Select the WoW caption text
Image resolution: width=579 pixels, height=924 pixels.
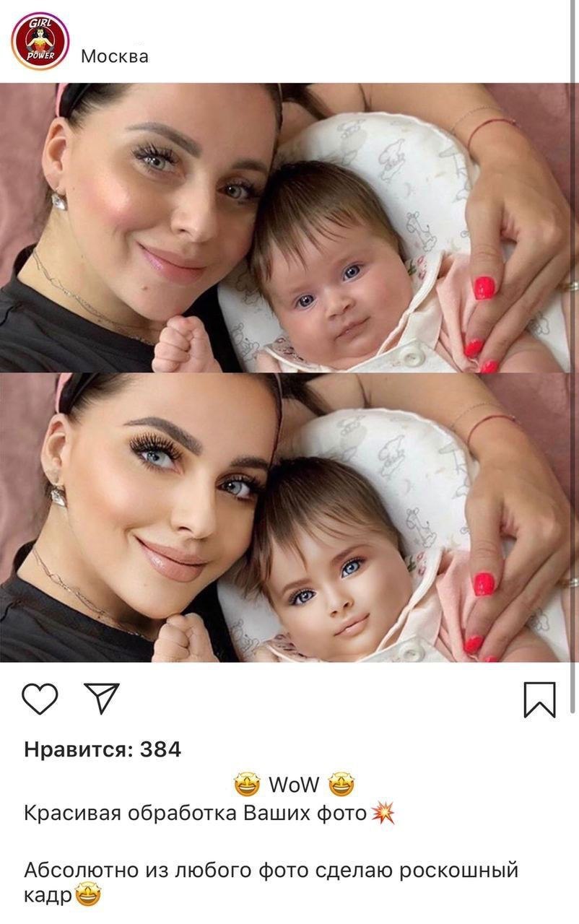pyautogui.click(x=294, y=785)
